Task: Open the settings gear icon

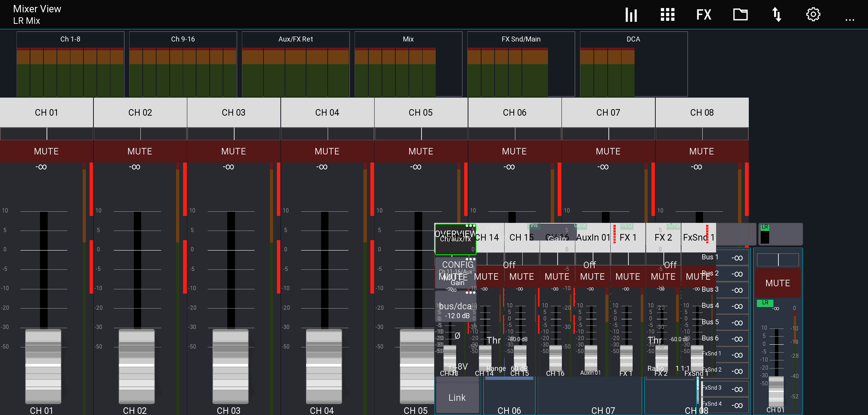Action: [x=813, y=15]
